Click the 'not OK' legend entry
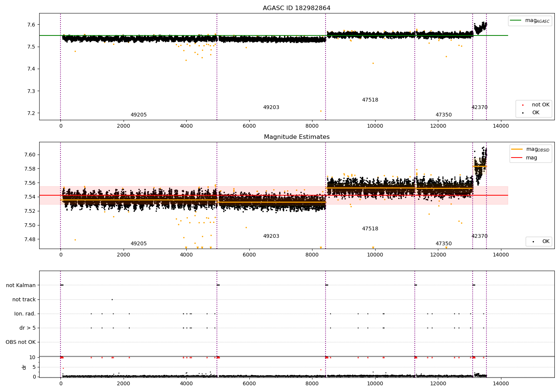 tap(536, 105)
